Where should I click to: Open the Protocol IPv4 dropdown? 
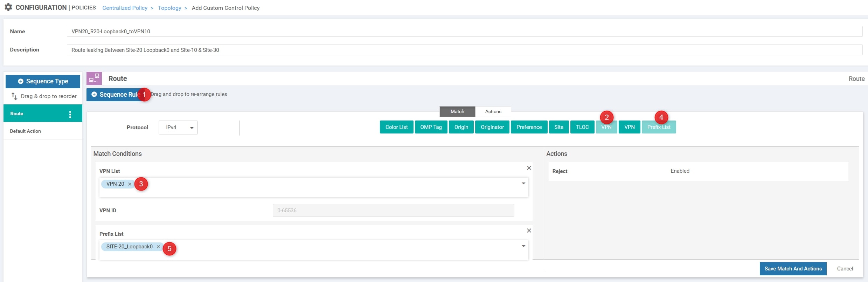click(x=178, y=128)
